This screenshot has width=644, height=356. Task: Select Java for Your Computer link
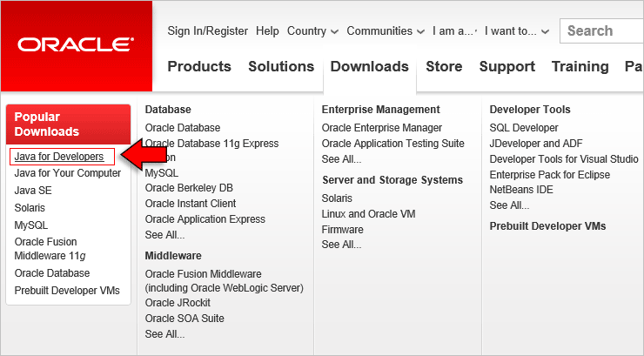click(x=67, y=173)
